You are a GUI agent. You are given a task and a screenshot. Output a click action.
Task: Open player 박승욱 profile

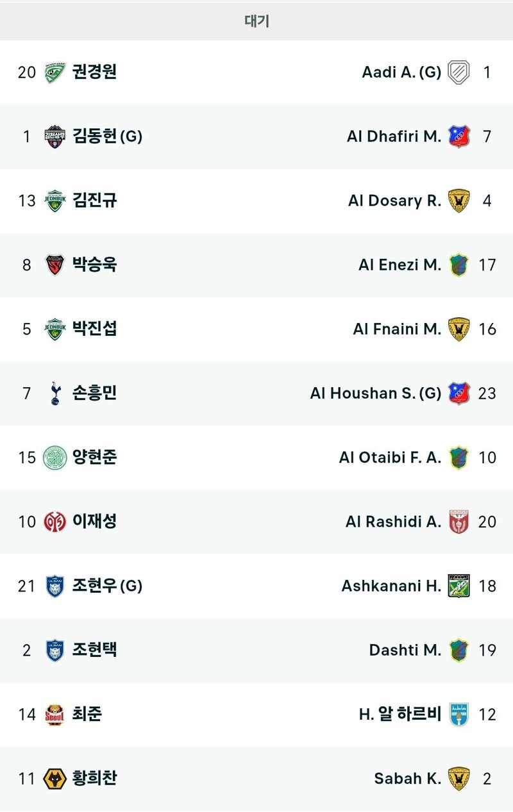point(94,265)
